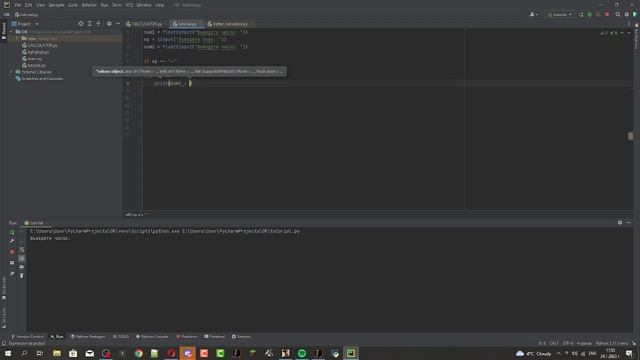
Task: Expand External Libraries node
Action: [x=12, y=72]
